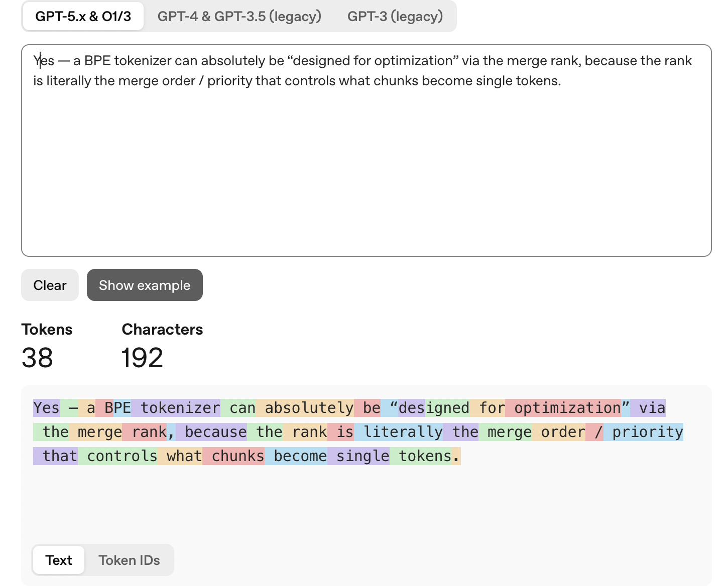Click the red 'optimization' token in the output
Viewport: 722px width, 588px height.
point(563,408)
